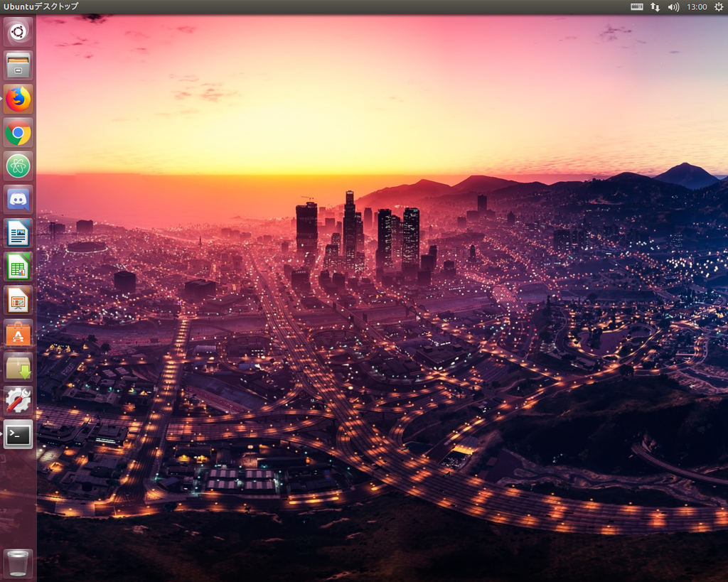Open the Trash
Image resolution: width=728 pixels, height=582 pixels.
(18, 563)
